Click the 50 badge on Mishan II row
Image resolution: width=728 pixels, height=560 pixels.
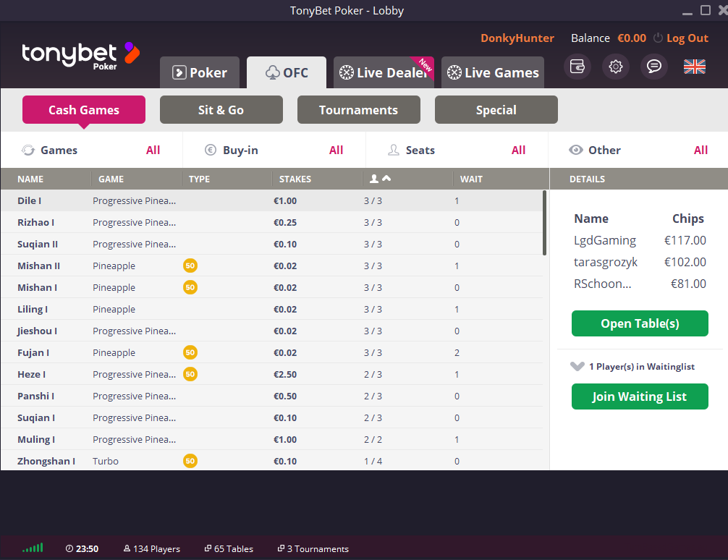click(x=190, y=266)
